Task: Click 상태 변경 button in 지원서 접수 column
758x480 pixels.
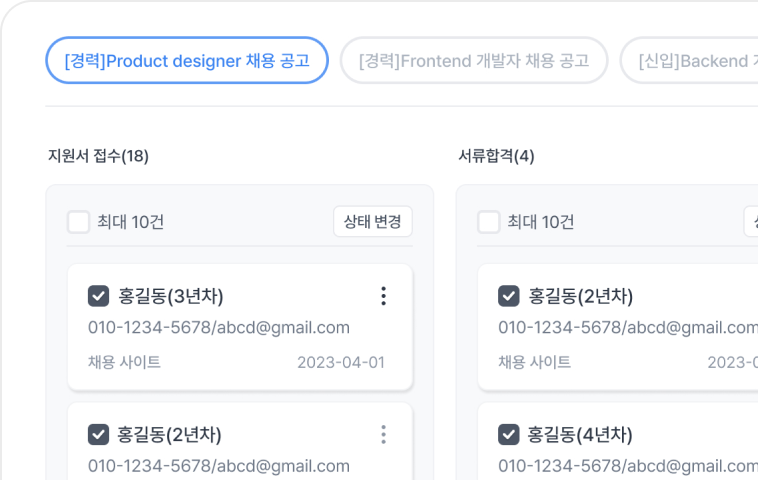Action: (x=373, y=221)
